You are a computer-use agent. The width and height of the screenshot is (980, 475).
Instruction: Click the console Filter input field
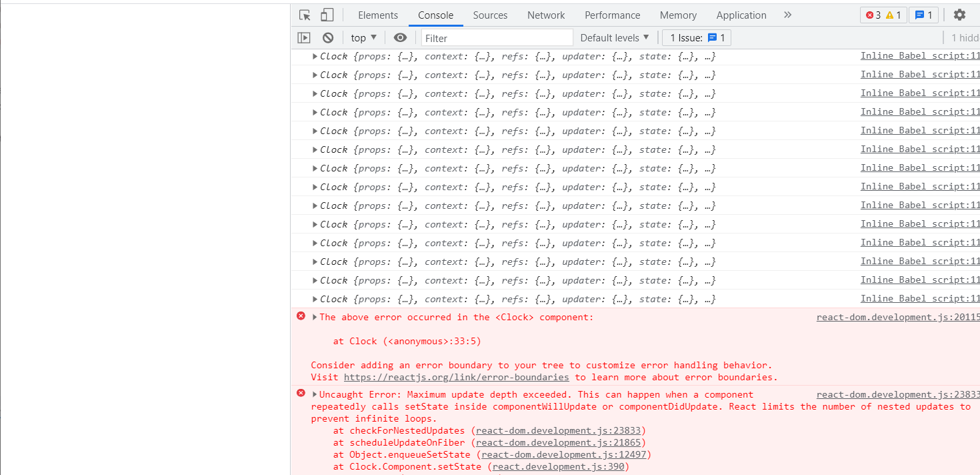click(497, 38)
